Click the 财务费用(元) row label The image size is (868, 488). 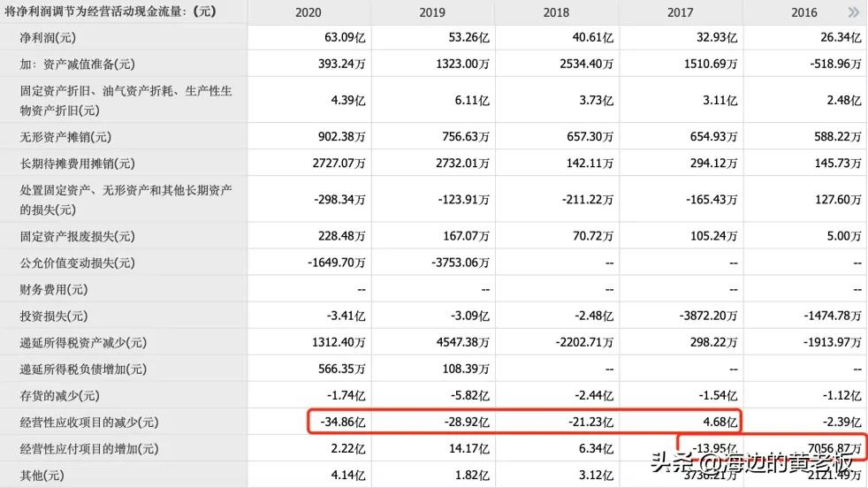click(x=54, y=289)
